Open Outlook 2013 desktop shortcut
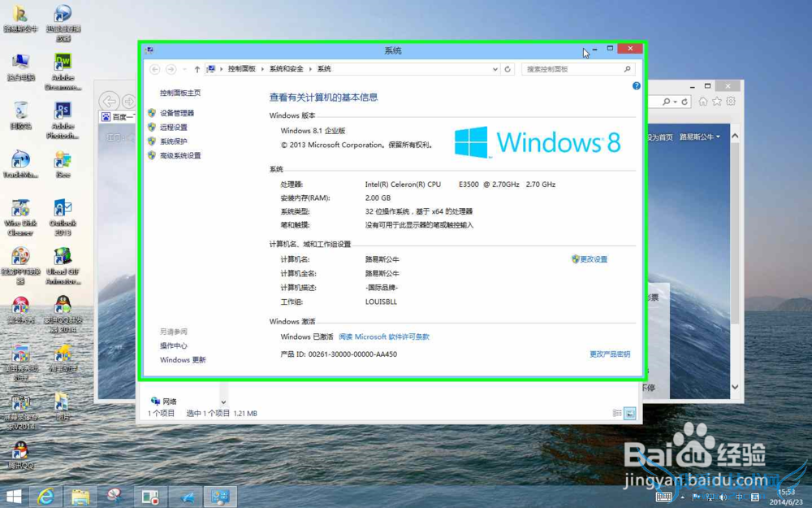The height and width of the screenshot is (508, 812). [63, 218]
